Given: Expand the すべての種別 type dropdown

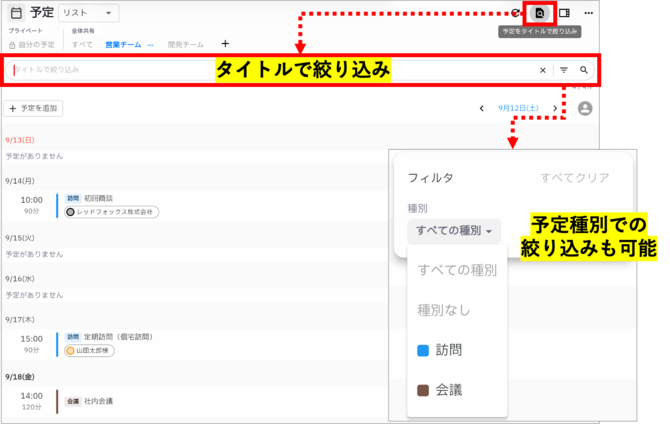Looking at the screenshot, I should coord(454,231).
